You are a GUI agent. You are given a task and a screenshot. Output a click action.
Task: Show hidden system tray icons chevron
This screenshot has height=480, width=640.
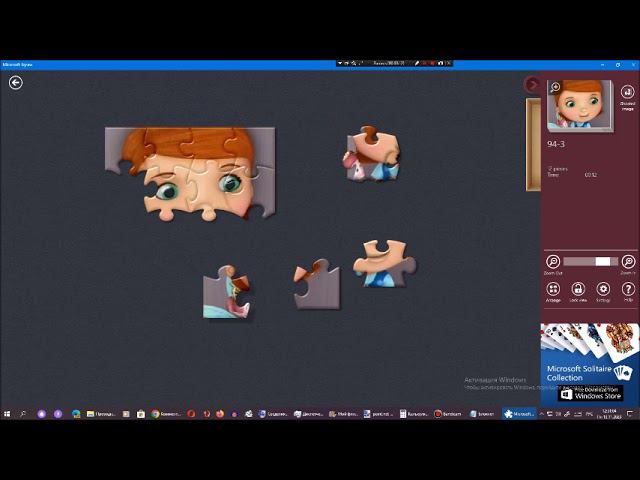tap(542, 414)
